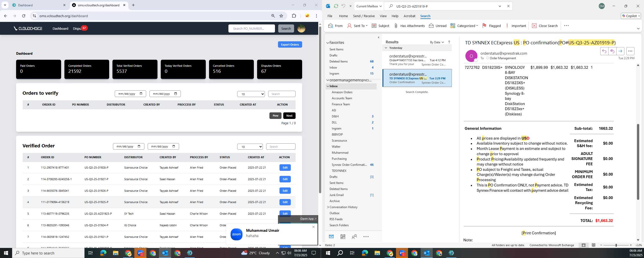
Task: Open the user avatar in CloudChoice header
Action: pos(301,28)
